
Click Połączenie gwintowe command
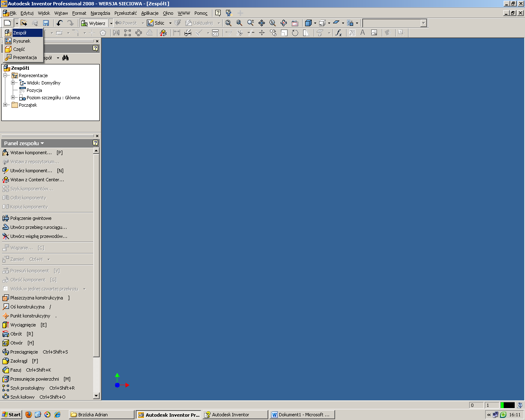coord(27,218)
